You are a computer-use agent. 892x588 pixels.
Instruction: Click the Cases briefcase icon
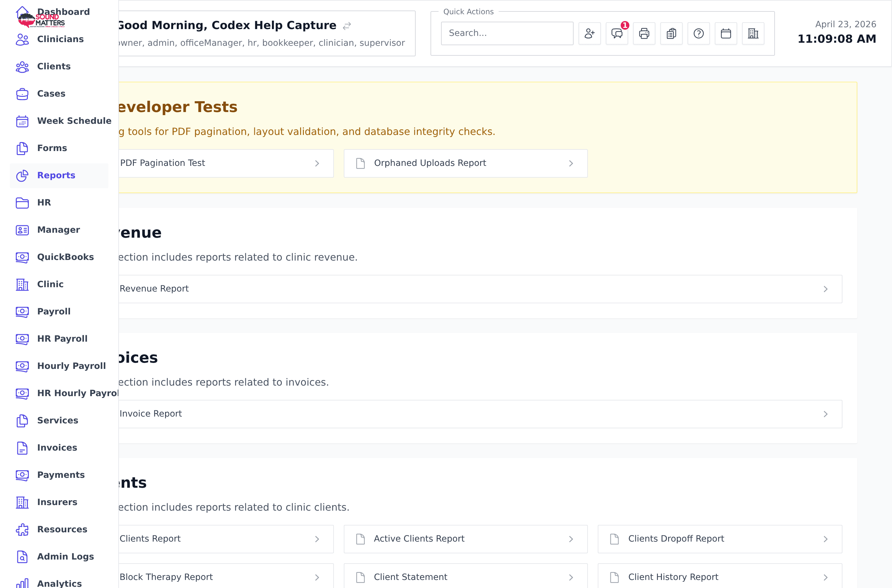pos(22,94)
